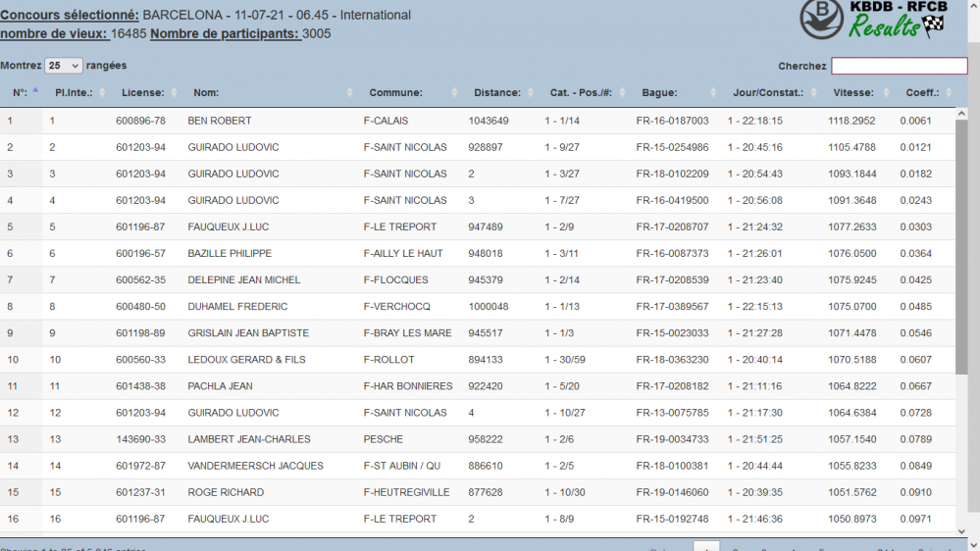Click license number 600560-33

pos(140,360)
